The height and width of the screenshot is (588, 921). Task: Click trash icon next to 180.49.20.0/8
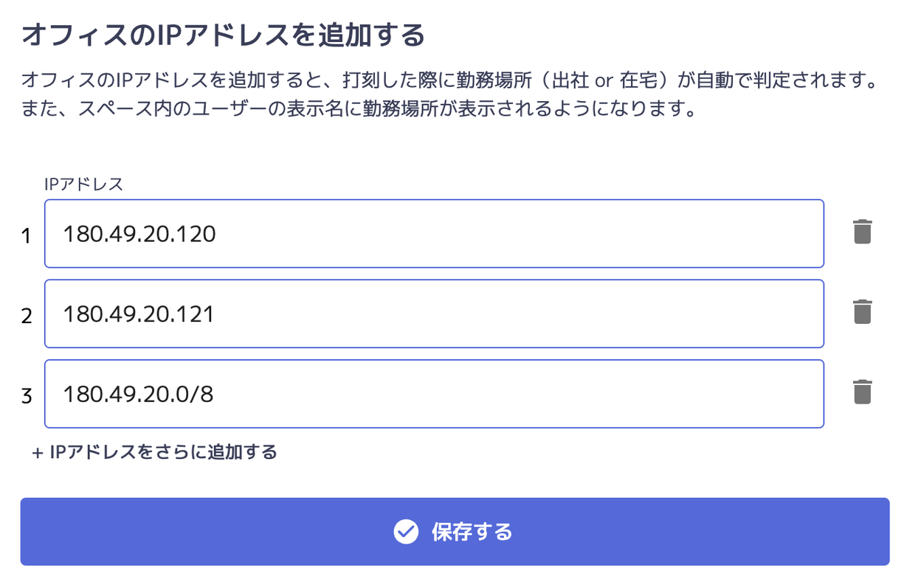coord(862,392)
